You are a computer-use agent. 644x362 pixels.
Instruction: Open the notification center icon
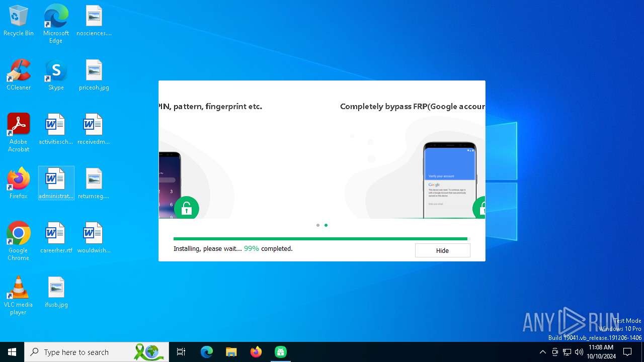pyautogui.click(x=627, y=352)
